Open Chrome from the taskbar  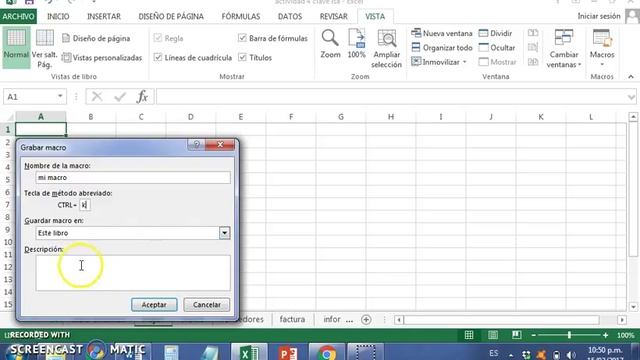click(x=327, y=352)
